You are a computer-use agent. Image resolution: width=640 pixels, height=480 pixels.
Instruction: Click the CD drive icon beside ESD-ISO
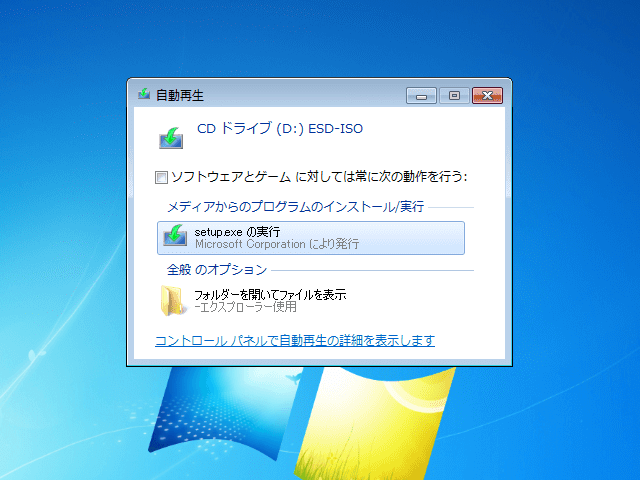[x=172, y=137]
